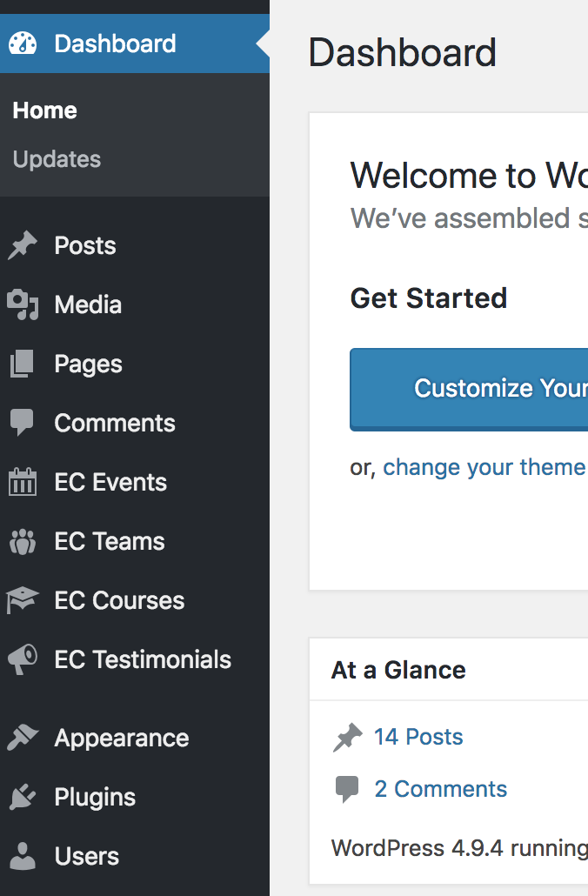The image size is (588, 896).
Task: Click the Users person icon
Action: pyautogui.click(x=23, y=856)
